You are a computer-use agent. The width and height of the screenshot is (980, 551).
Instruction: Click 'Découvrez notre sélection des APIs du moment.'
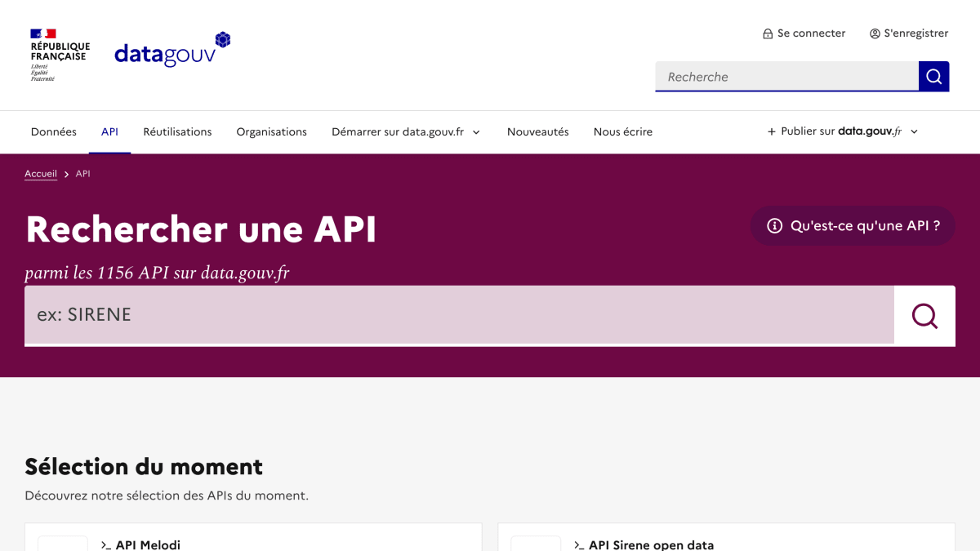click(167, 495)
